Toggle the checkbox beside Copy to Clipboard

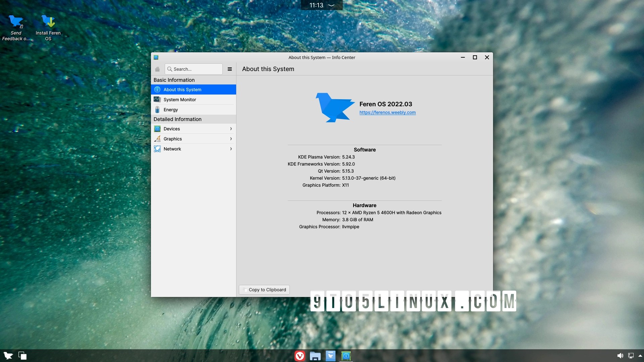pos(245,290)
